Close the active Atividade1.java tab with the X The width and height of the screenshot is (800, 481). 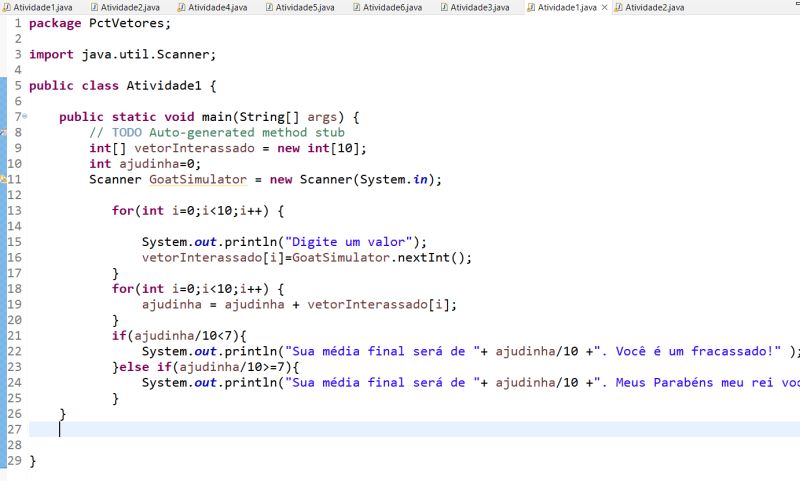tap(604, 7)
